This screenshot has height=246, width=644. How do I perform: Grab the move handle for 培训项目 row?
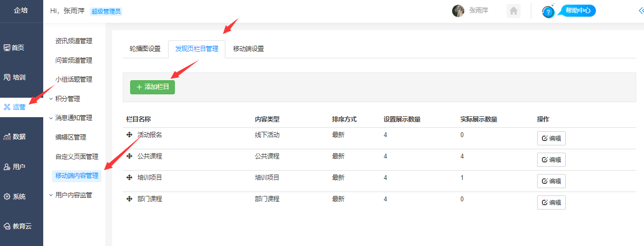coord(129,177)
